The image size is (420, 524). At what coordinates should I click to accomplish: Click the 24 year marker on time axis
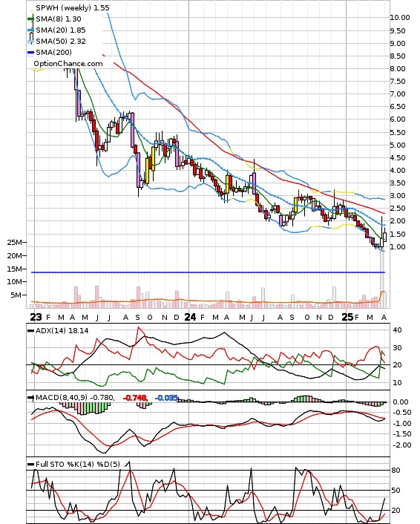190,317
